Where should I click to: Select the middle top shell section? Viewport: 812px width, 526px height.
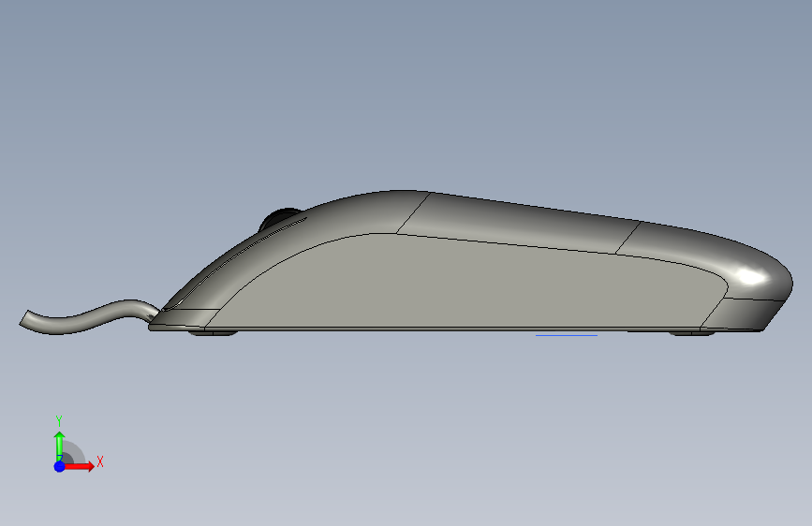tap(518, 222)
